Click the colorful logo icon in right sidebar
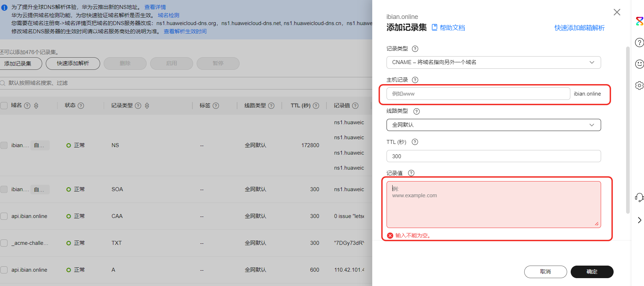Screen dimensions: 644x286 639,21
